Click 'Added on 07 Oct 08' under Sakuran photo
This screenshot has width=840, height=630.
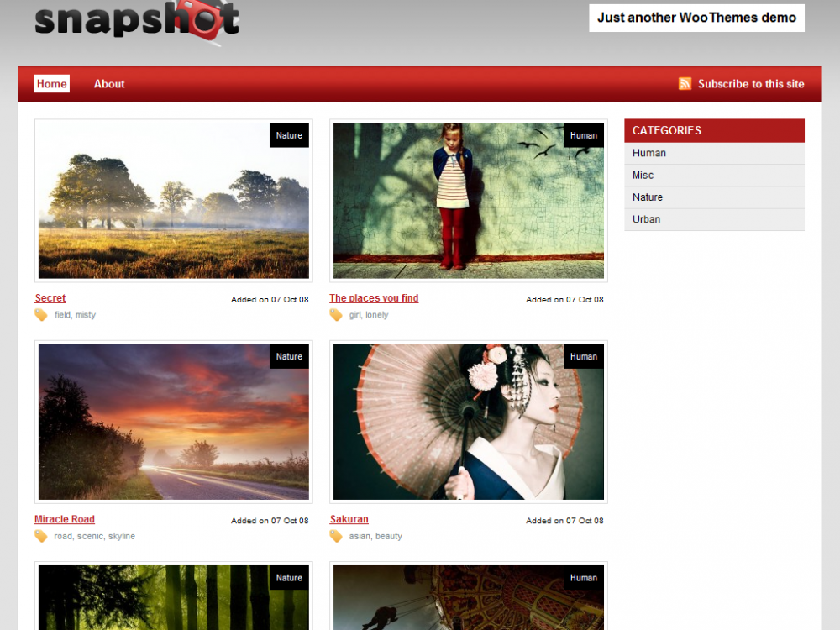pos(564,521)
